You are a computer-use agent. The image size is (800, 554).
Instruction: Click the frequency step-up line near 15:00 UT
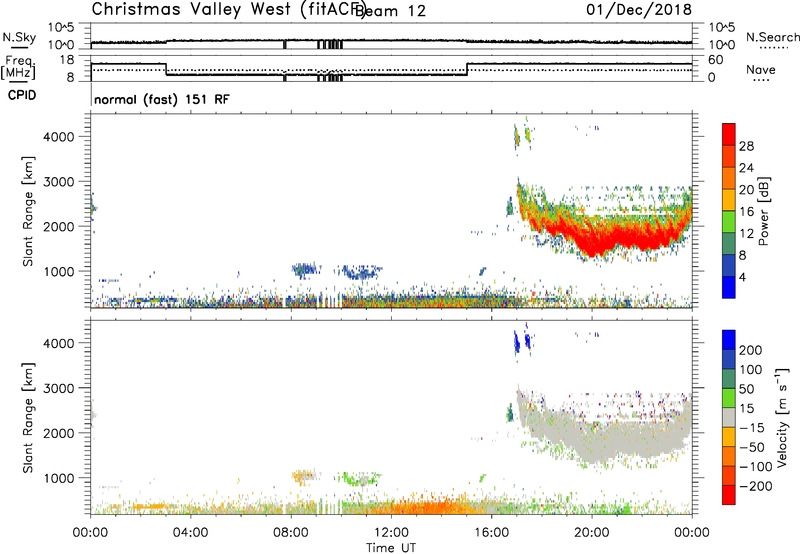coord(467,69)
